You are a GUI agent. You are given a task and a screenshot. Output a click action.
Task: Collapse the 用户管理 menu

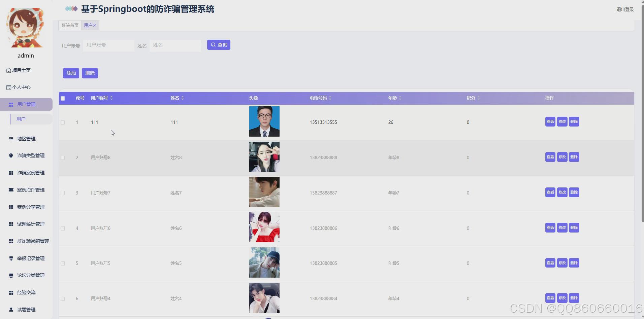pos(26,104)
